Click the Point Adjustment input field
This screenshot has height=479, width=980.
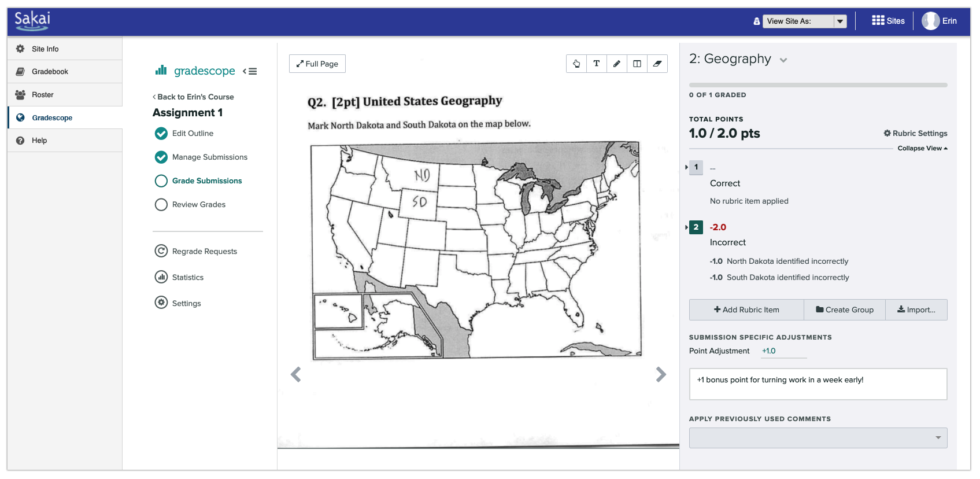(x=783, y=351)
